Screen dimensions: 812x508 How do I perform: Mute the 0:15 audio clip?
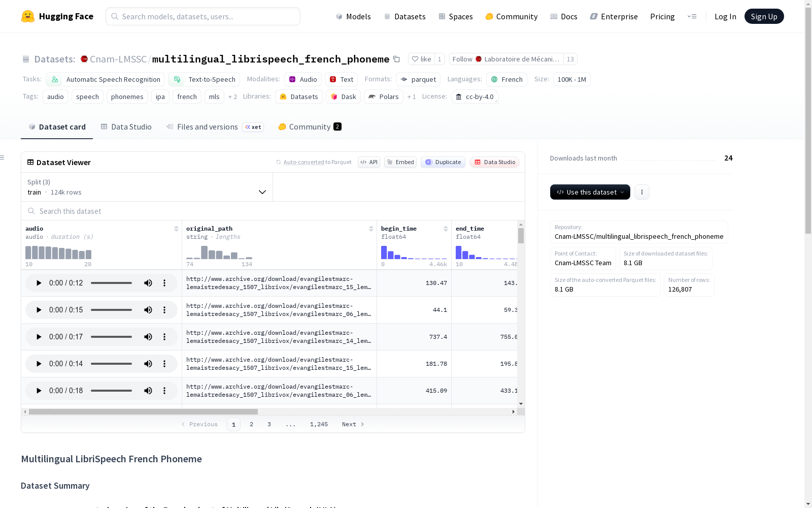[148, 310]
